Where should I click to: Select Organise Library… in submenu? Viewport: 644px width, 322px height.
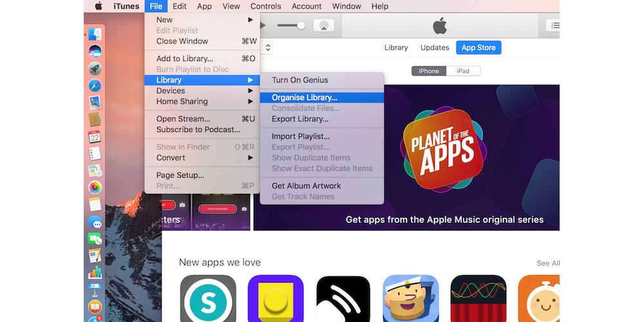[322, 98]
